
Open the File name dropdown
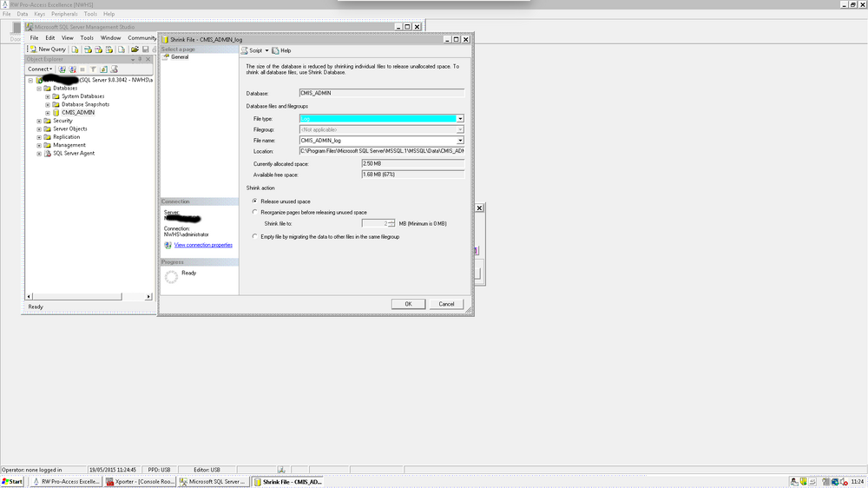tap(459, 141)
